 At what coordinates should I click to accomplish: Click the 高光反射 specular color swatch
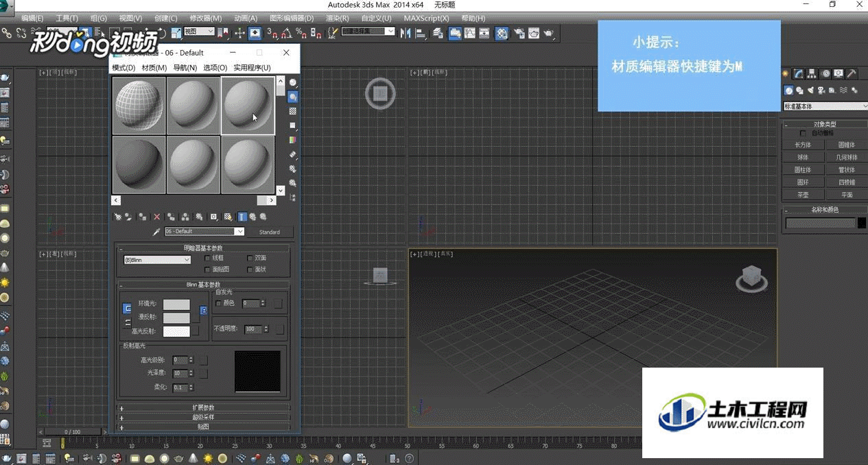coord(176,331)
